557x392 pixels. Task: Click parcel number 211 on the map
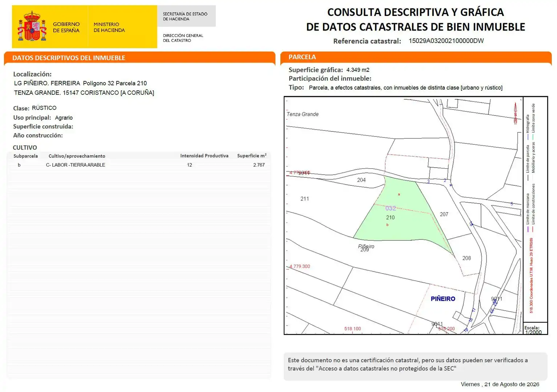point(304,199)
